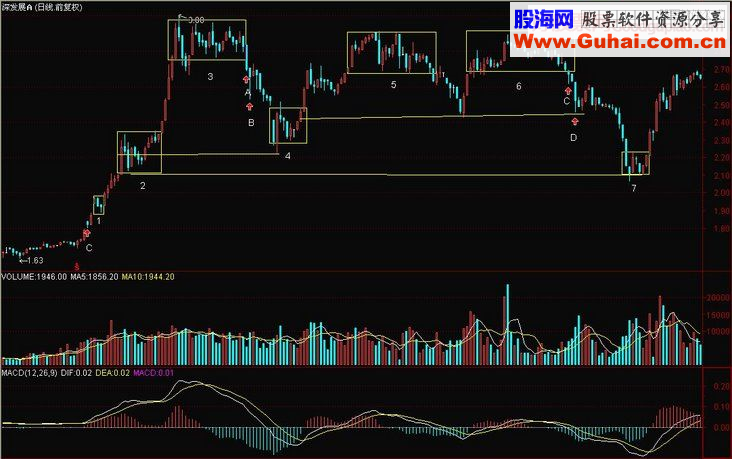Click the 20000 volume axis label
732x459 pixels.
(x=718, y=298)
